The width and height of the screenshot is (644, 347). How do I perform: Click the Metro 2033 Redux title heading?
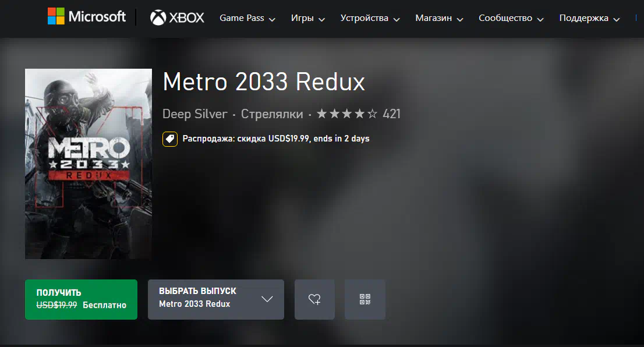pos(264,82)
